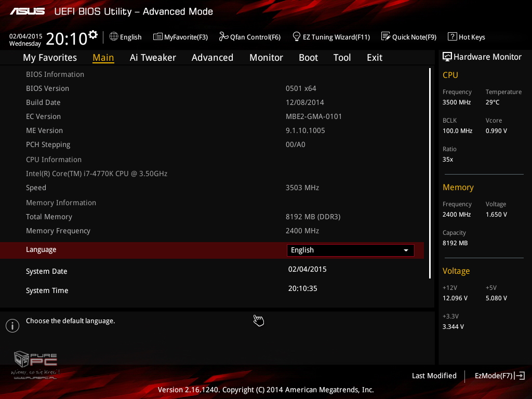Click the Hardware Monitor screen icon
This screenshot has width=532, height=399.
click(x=447, y=57)
